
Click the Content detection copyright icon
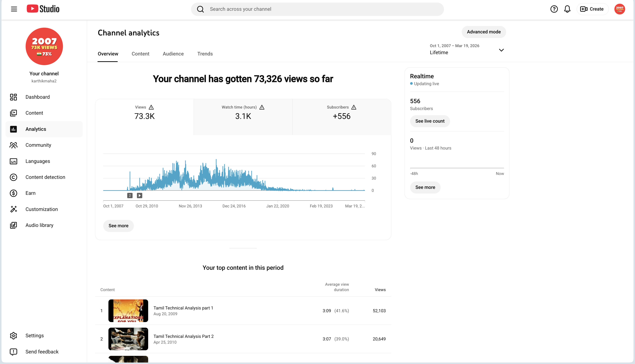14,177
